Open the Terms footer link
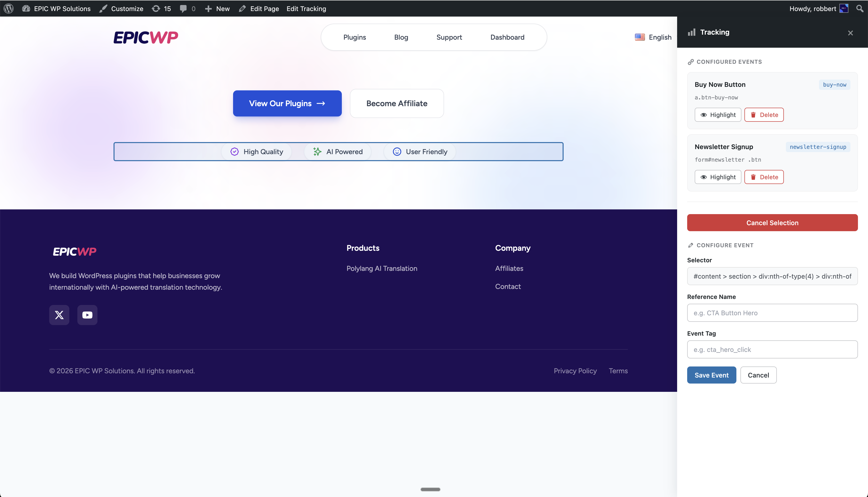This screenshot has width=868, height=497. point(618,371)
